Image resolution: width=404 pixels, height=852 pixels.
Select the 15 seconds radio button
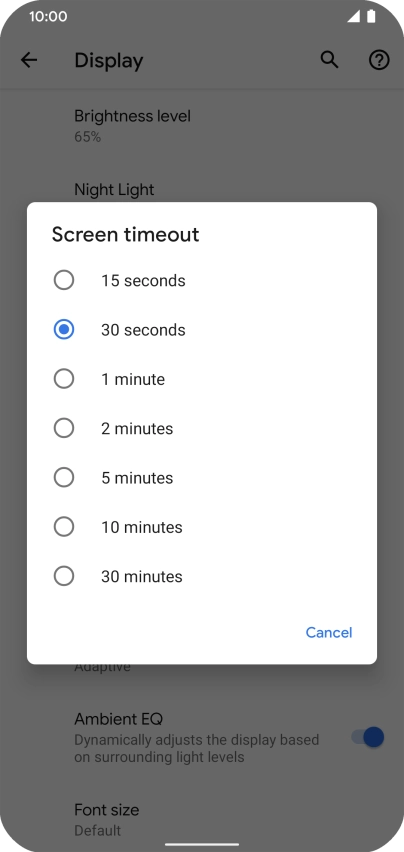pyautogui.click(x=64, y=280)
